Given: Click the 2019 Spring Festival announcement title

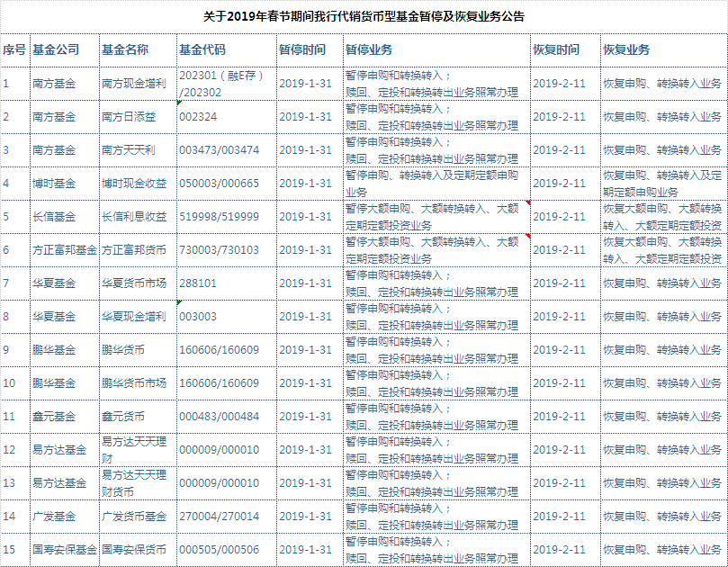Looking at the screenshot, I should [364, 16].
